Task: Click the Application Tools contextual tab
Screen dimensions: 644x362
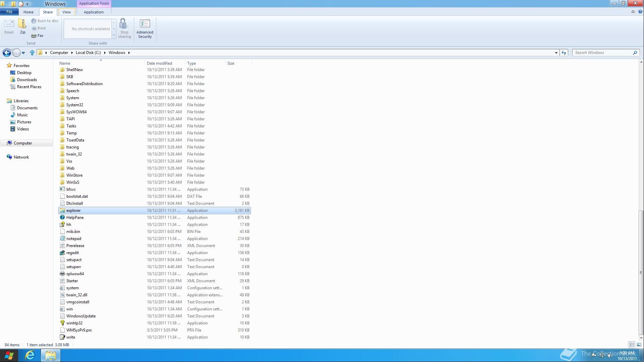Action: [94, 3]
